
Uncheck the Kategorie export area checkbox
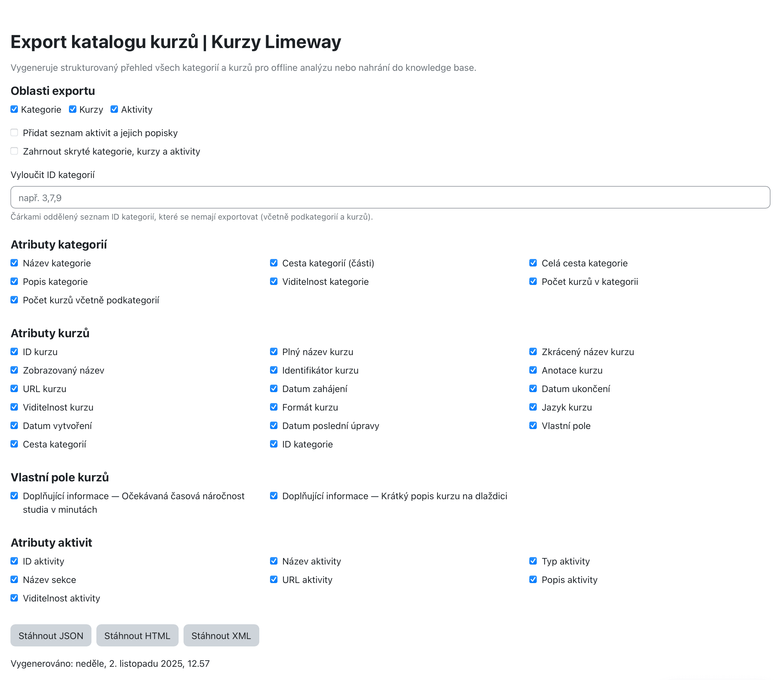pos(14,110)
